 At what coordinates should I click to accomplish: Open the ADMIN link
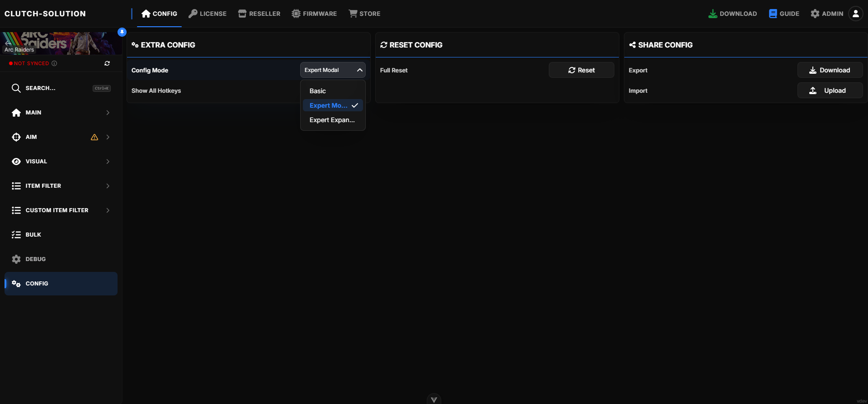[x=827, y=14]
